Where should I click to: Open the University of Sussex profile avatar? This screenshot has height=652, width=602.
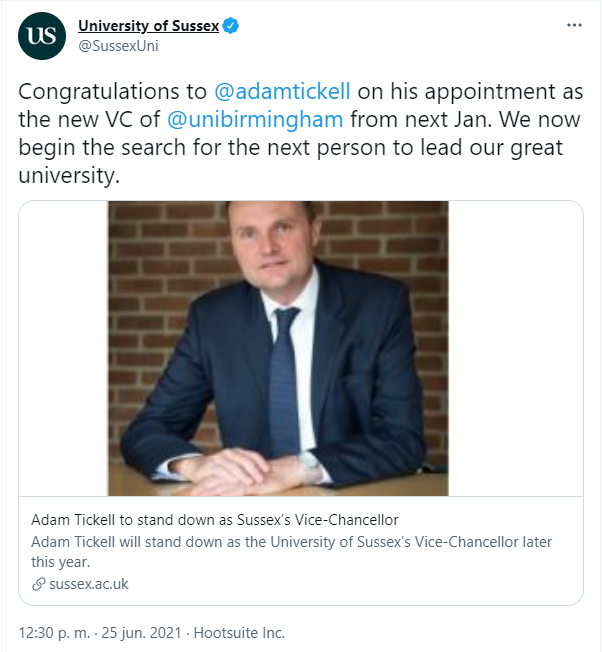coord(42,36)
